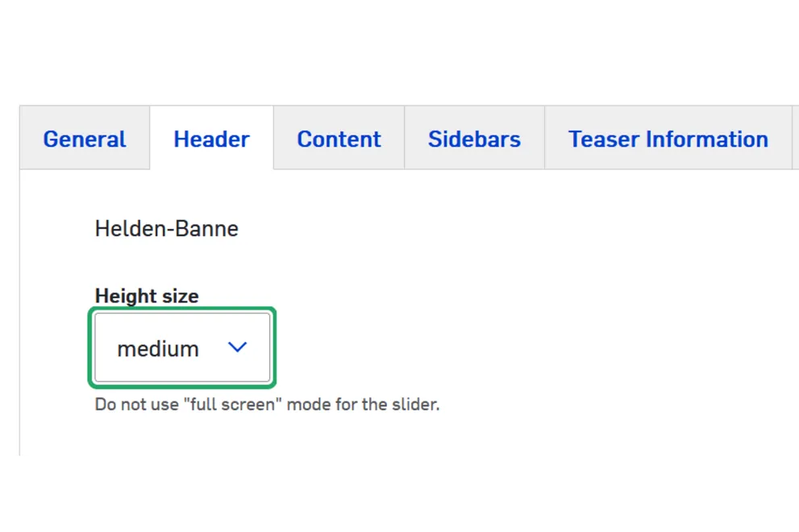Viewport: 799px width, 532px height.
Task: Open the Teaser Information tab
Action: 668,139
